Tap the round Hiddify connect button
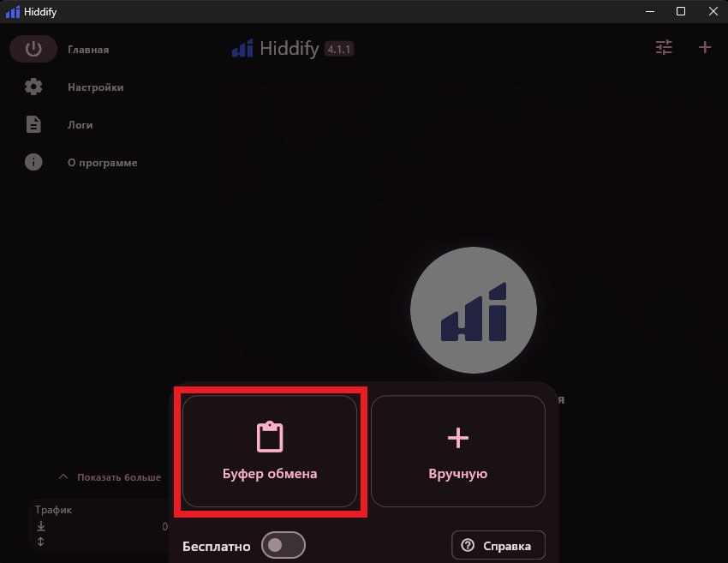 click(x=473, y=310)
